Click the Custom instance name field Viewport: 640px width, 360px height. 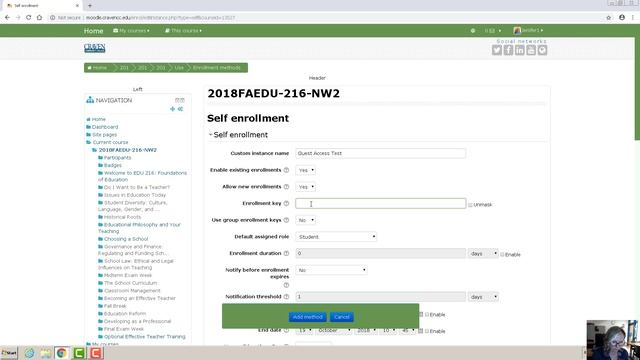(x=380, y=153)
